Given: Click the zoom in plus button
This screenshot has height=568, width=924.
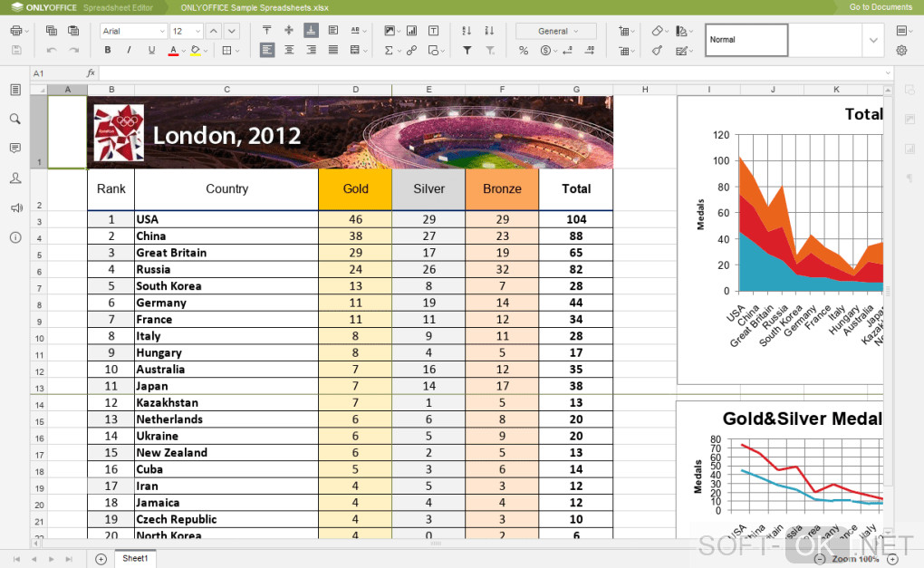Looking at the screenshot, I should pyautogui.click(x=893, y=559).
